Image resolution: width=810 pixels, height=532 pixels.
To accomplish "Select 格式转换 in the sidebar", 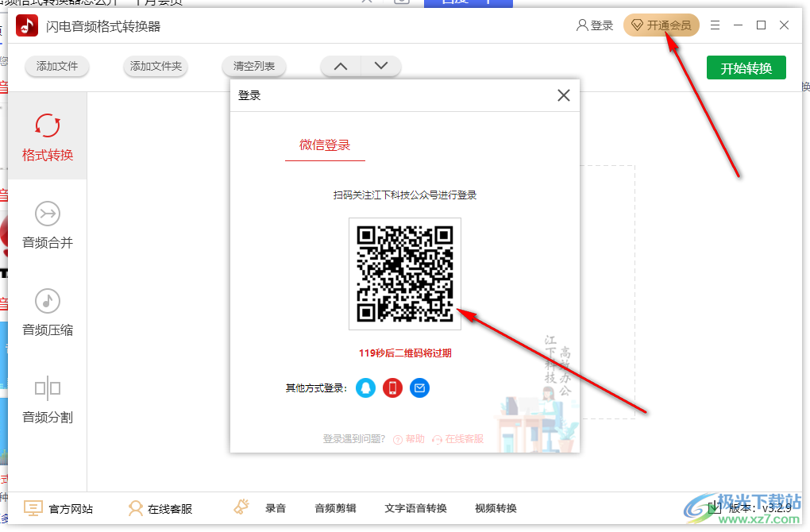I will (x=48, y=137).
